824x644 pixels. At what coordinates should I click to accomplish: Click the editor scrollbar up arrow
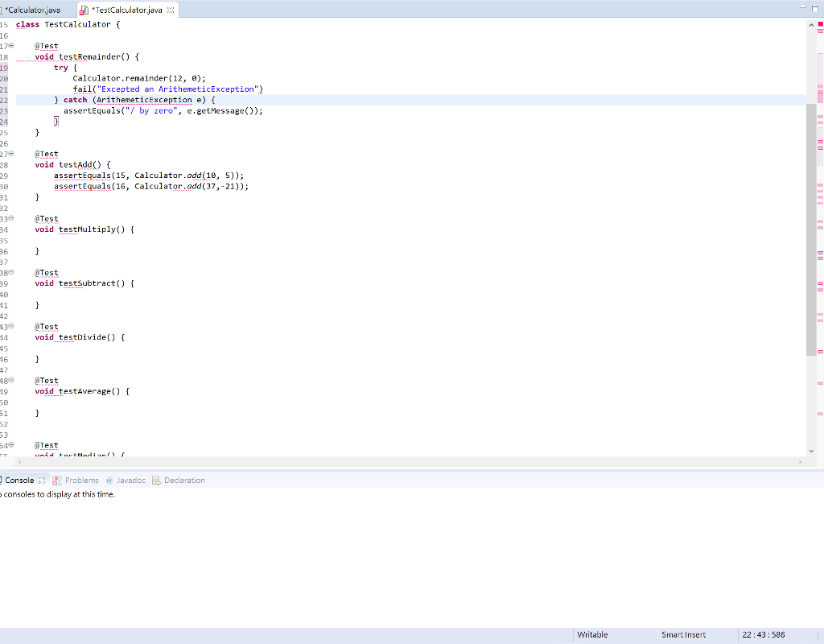pos(810,24)
